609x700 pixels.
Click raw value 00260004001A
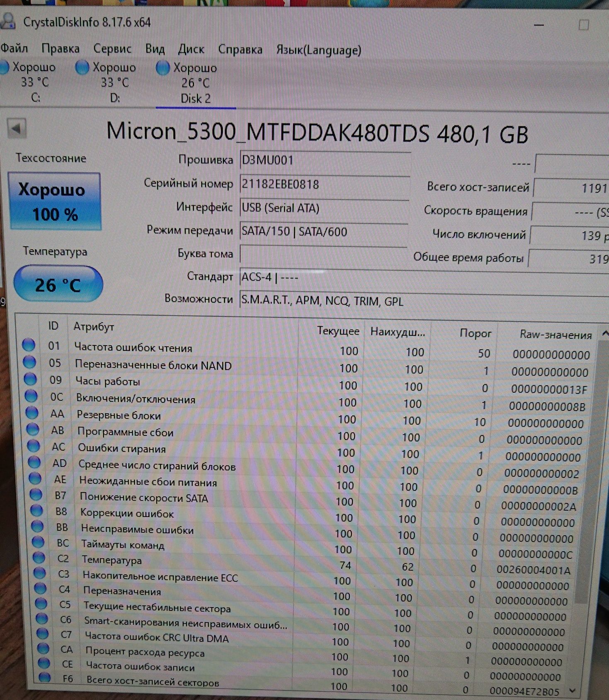point(534,570)
